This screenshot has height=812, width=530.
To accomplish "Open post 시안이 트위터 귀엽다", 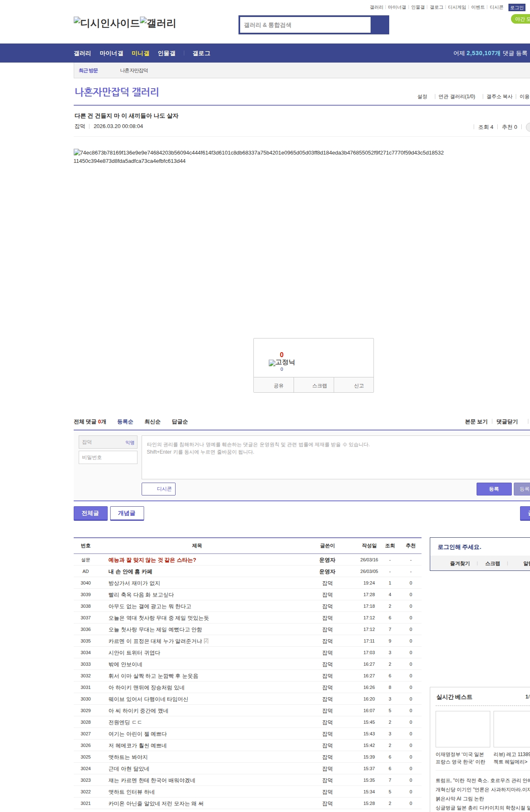I will pyautogui.click(x=134, y=652).
